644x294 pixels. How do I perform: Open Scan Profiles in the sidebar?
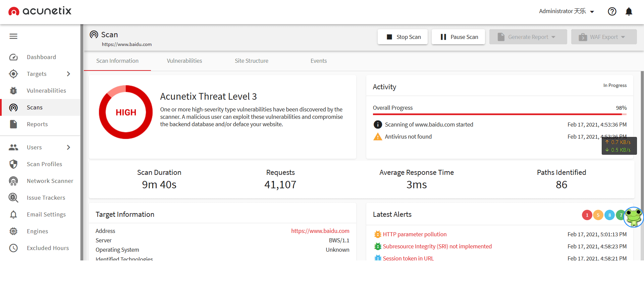[x=40, y=164]
